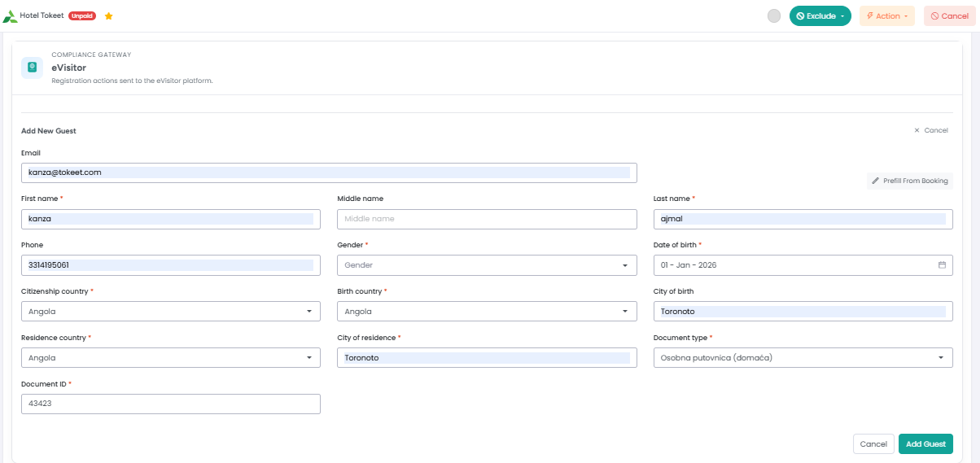Image resolution: width=980 pixels, height=463 pixels.
Task: Click the red Unpaid status badge
Action: [x=82, y=15]
